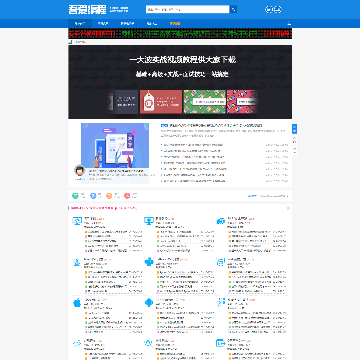Focus the header search input field
360x360 pixels.
click(188, 9)
